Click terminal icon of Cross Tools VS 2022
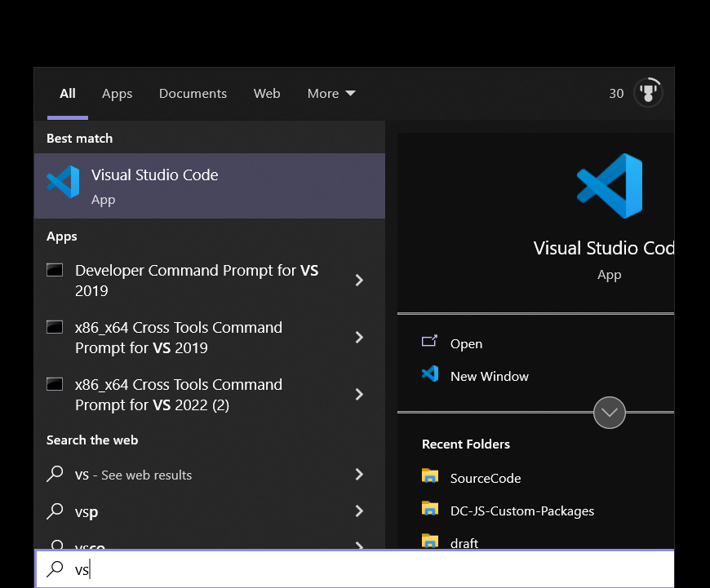Screen dimensions: 710x588 [x=55, y=384]
